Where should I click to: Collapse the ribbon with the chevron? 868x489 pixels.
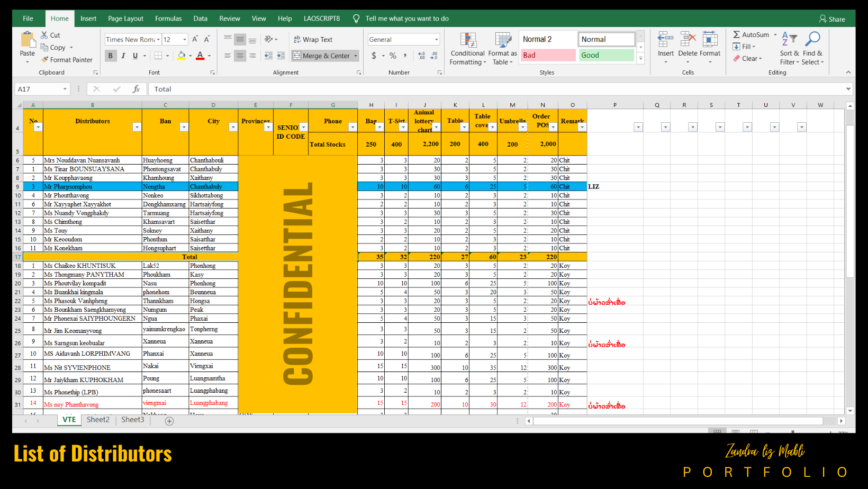848,73
